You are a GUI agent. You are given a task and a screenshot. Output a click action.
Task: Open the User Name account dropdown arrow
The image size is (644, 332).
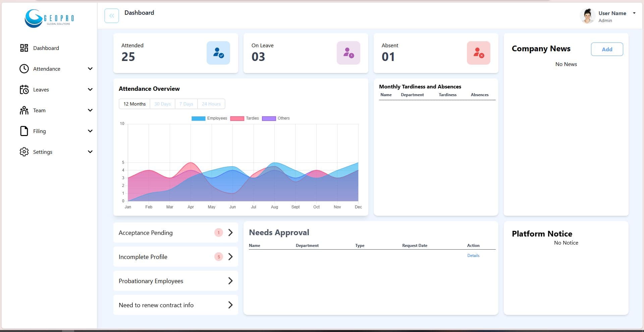click(634, 13)
